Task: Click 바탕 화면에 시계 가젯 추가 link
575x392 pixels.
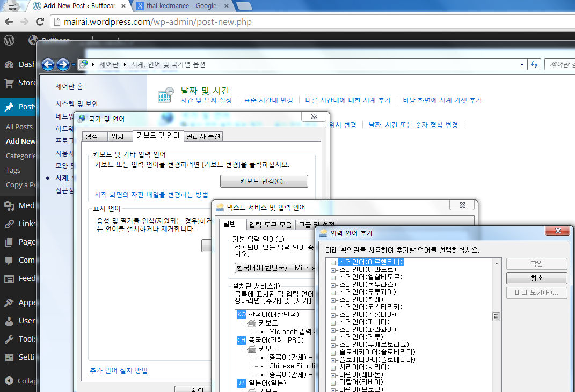Action: 442,100
